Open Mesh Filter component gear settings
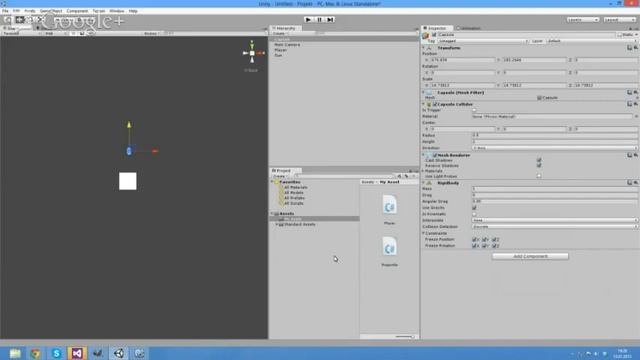640x360 pixels. point(635,93)
